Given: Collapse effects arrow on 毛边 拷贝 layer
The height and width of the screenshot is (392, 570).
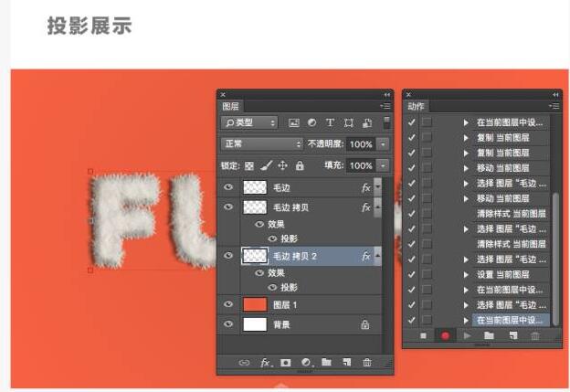Looking at the screenshot, I should 377,207.
